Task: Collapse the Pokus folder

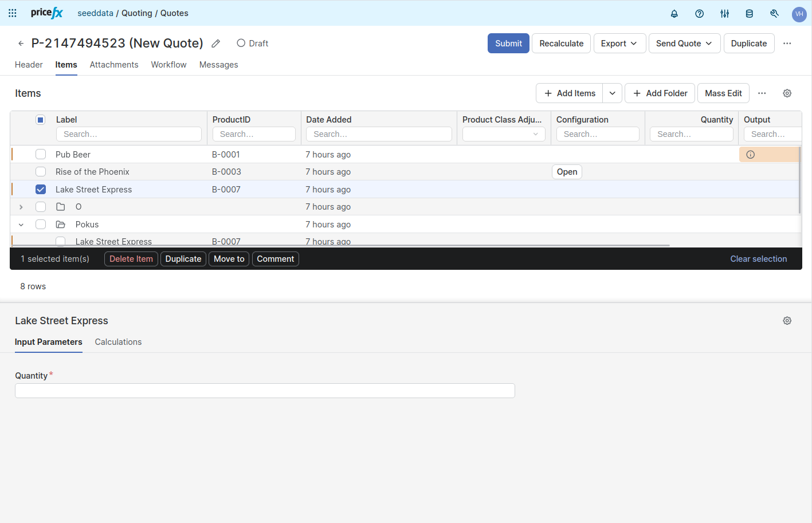Action: 21,225
